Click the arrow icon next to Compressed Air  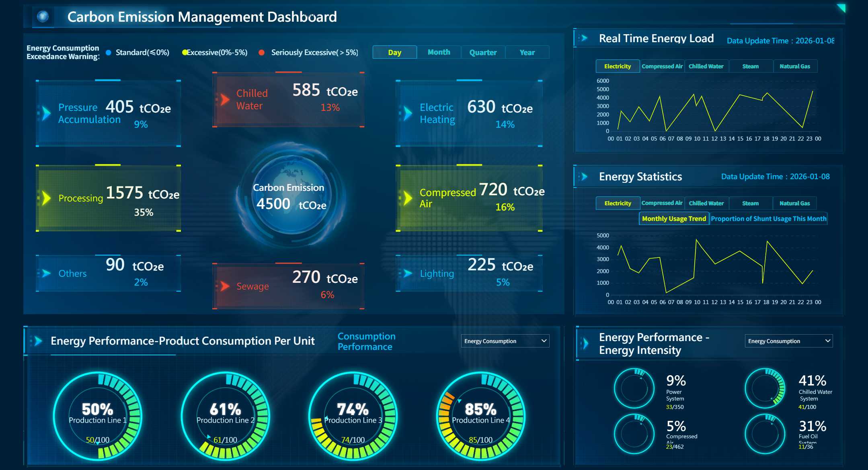[407, 198]
